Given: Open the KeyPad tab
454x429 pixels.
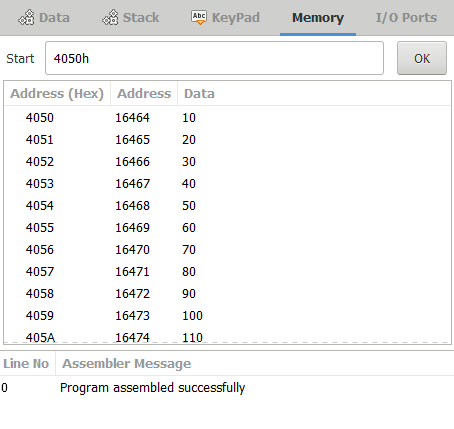Looking at the screenshot, I should [225, 17].
